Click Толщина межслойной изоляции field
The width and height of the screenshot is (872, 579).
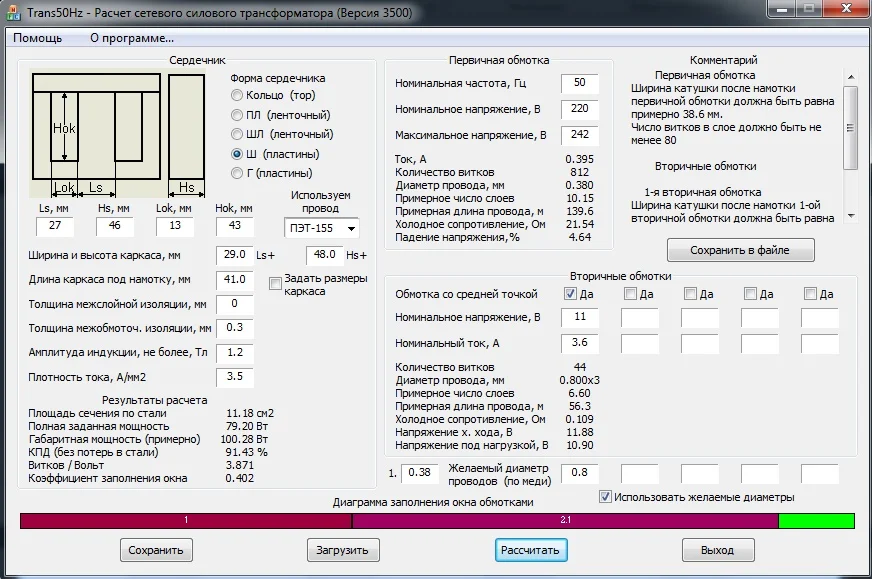coord(235,304)
